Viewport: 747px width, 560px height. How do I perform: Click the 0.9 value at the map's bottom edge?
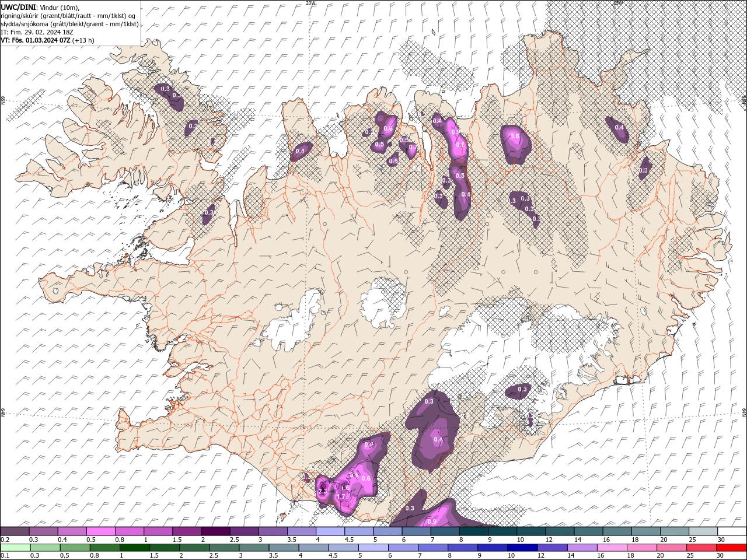coord(432,521)
